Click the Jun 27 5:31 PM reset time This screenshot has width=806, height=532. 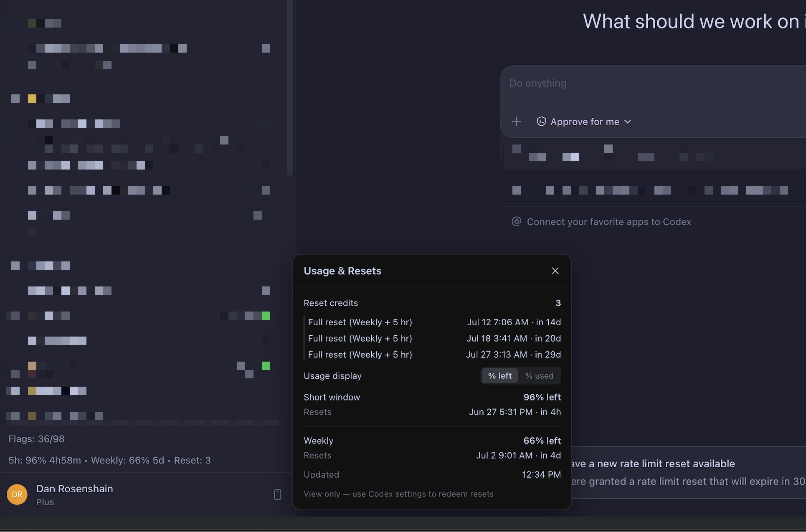pyautogui.click(x=515, y=412)
